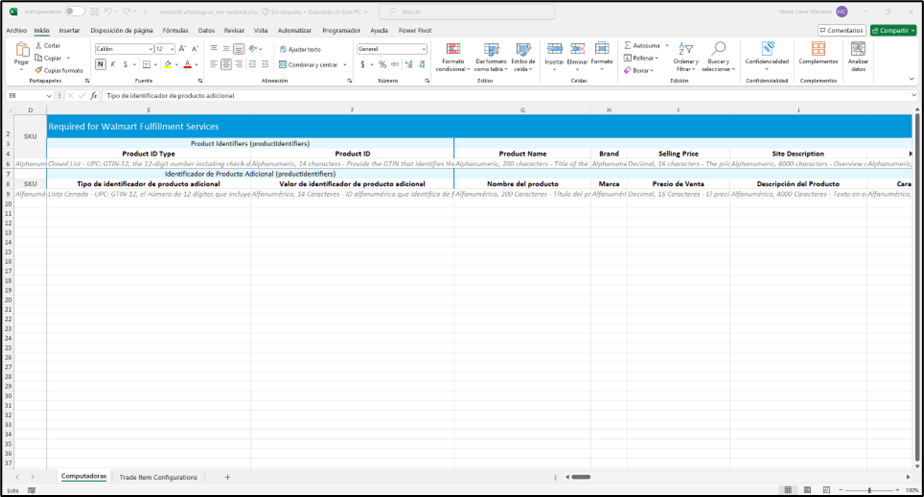Apply the yellow fill color bucket
The height and width of the screenshot is (497, 924).
pyautogui.click(x=168, y=64)
